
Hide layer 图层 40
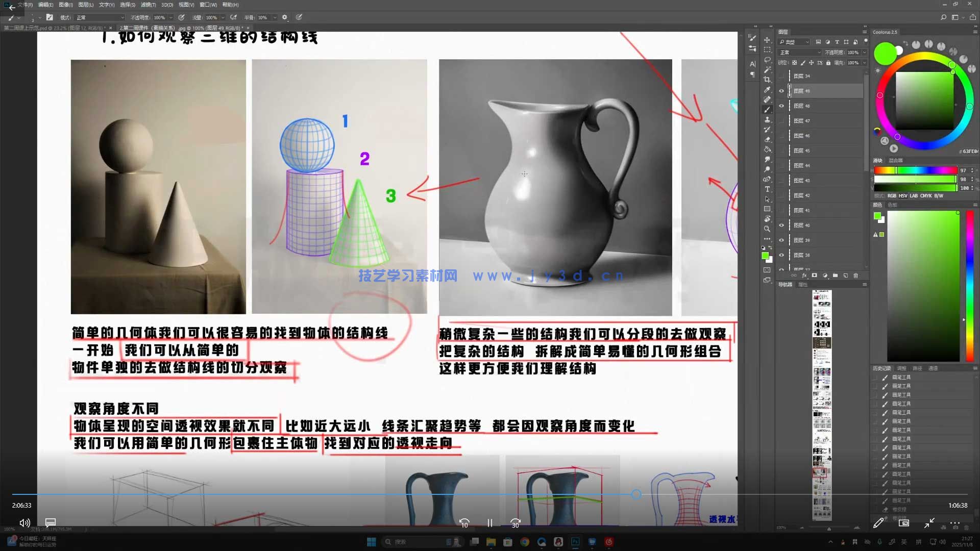pos(781,225)
